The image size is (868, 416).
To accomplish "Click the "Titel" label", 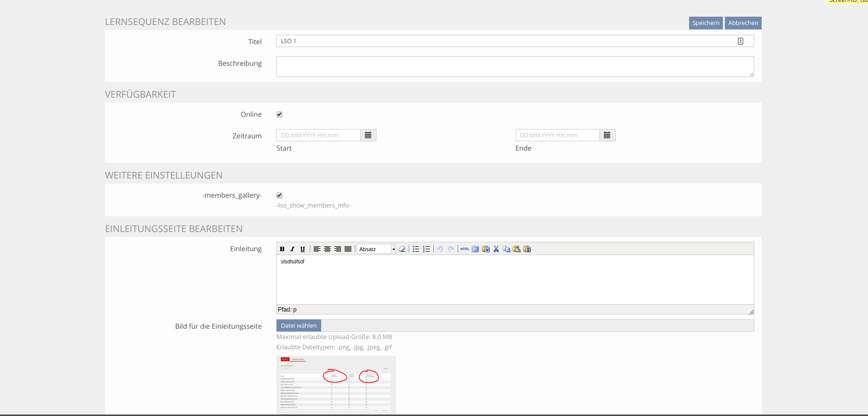I will 255,42.
